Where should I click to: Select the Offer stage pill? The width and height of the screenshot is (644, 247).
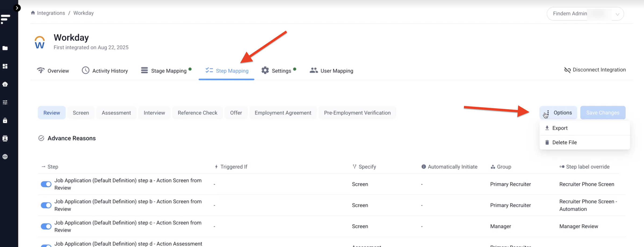pyautogui.click(x=236, y=113)
